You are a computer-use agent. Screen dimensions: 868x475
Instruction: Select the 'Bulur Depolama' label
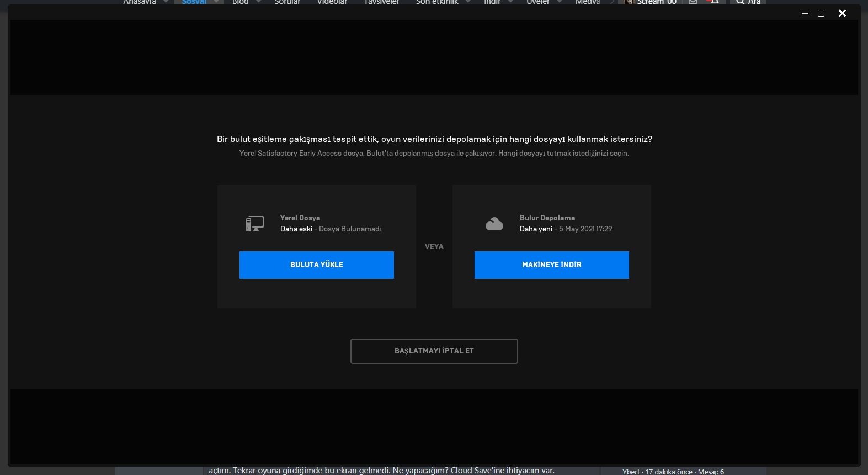[547, 218]
